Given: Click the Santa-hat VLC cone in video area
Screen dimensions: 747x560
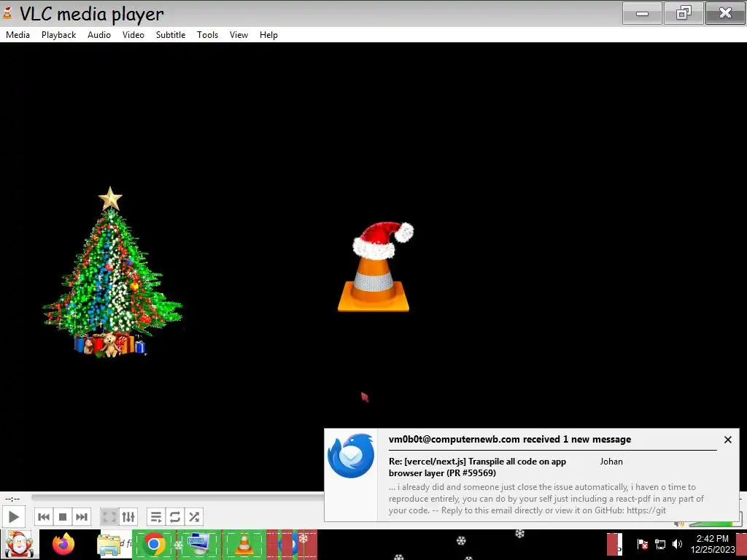Looking at the screenshot, I should coord(376,267).
